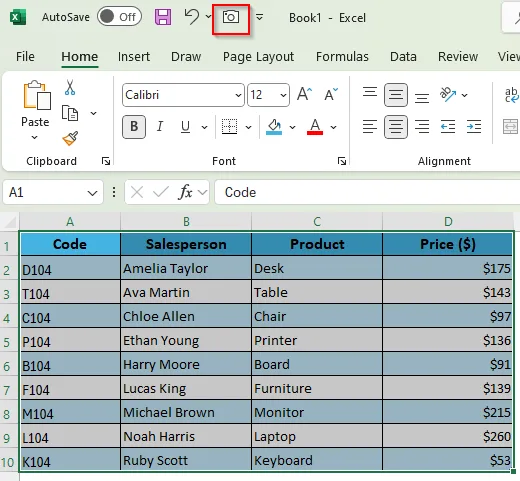Switch to the Data tab

coord(403,57)
